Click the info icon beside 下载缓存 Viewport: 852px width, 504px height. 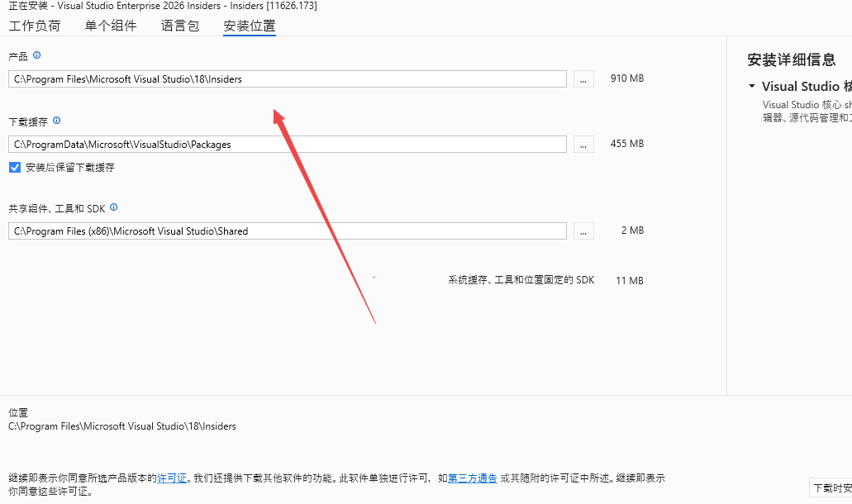(x=57, y=121)
